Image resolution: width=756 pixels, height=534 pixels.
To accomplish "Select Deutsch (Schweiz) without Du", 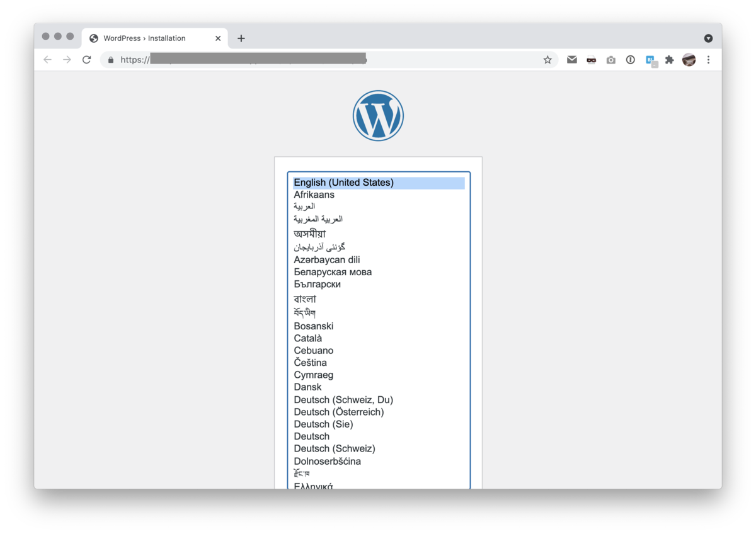I will pos(379,448).
